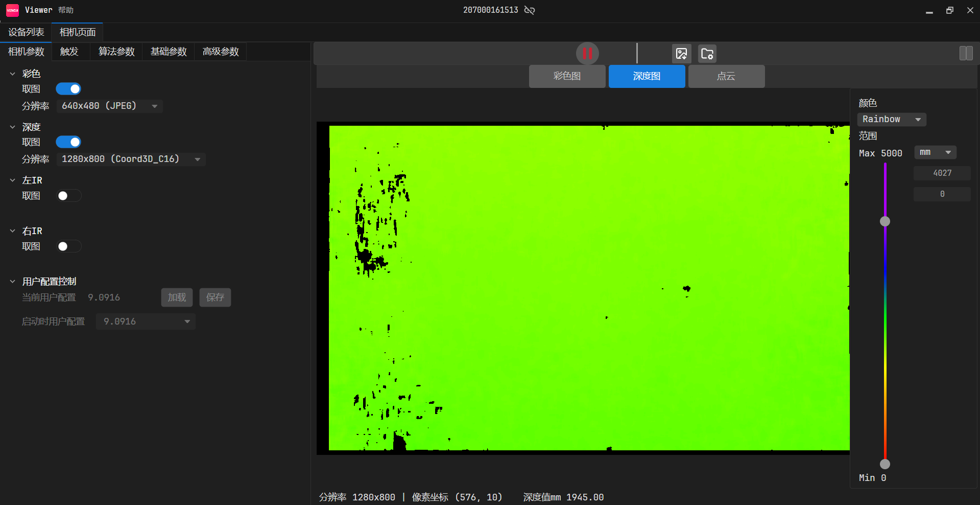Click the 保存 user config button

pos(215,297)
